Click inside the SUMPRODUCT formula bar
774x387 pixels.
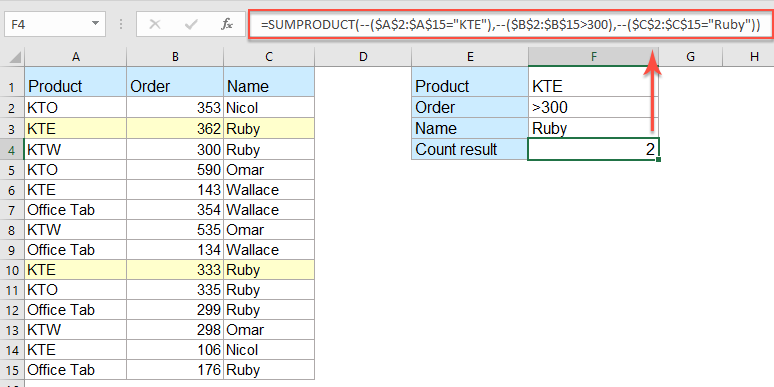tap(509, 24)
